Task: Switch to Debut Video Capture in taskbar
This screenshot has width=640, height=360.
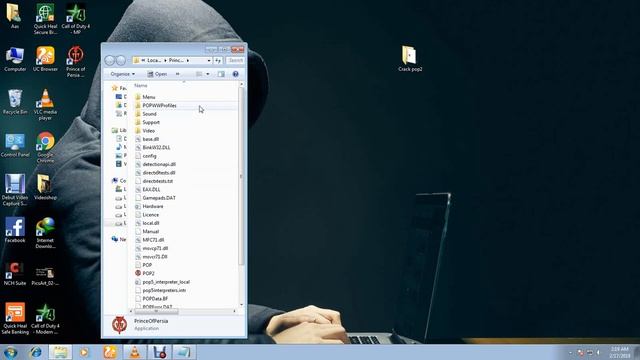Action: [x=160, y=352]
